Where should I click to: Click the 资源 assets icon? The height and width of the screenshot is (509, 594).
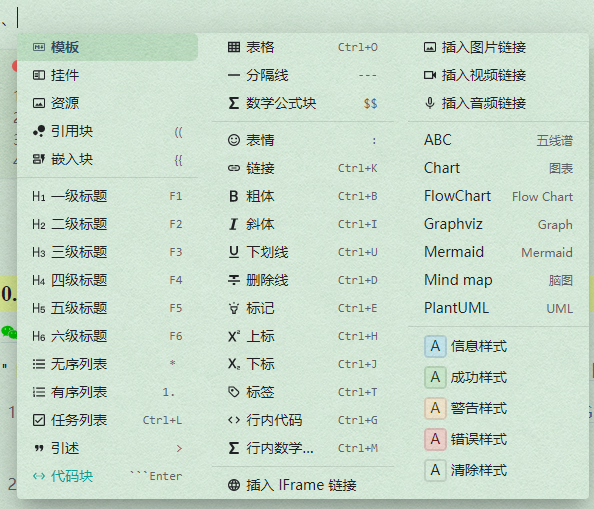coord(39,103)
